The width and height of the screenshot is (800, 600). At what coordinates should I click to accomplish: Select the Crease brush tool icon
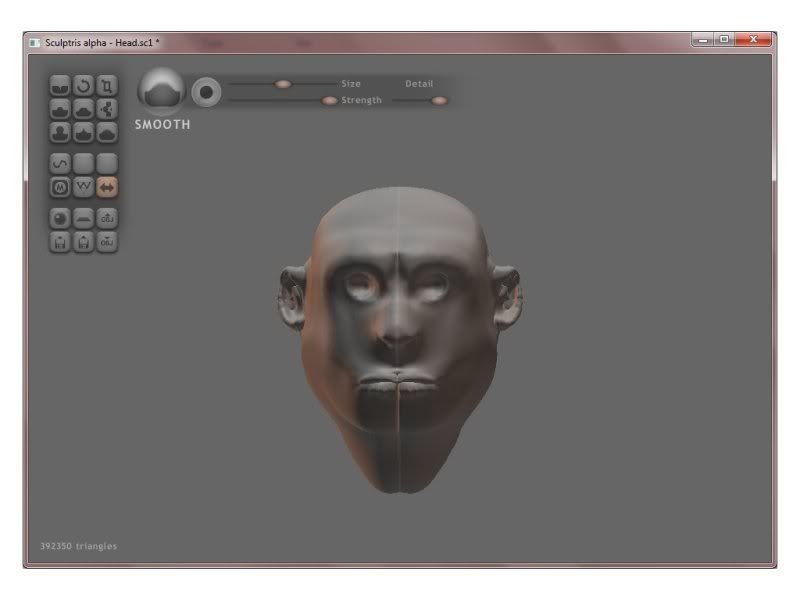coord(60,86)
